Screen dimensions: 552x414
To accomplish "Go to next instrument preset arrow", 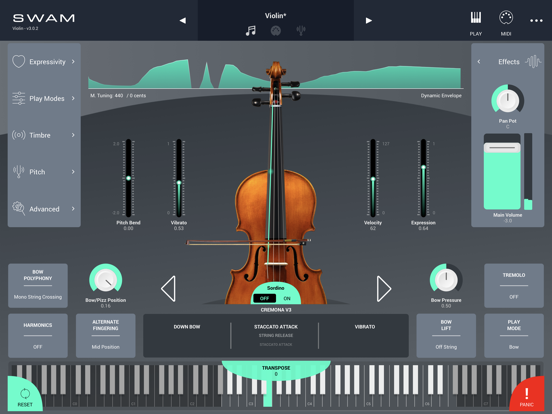I will (x=369, y=20).
